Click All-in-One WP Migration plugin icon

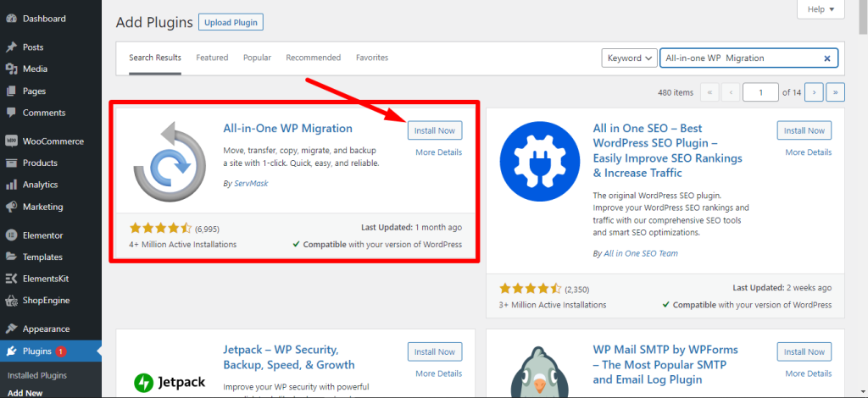point(170,162)
